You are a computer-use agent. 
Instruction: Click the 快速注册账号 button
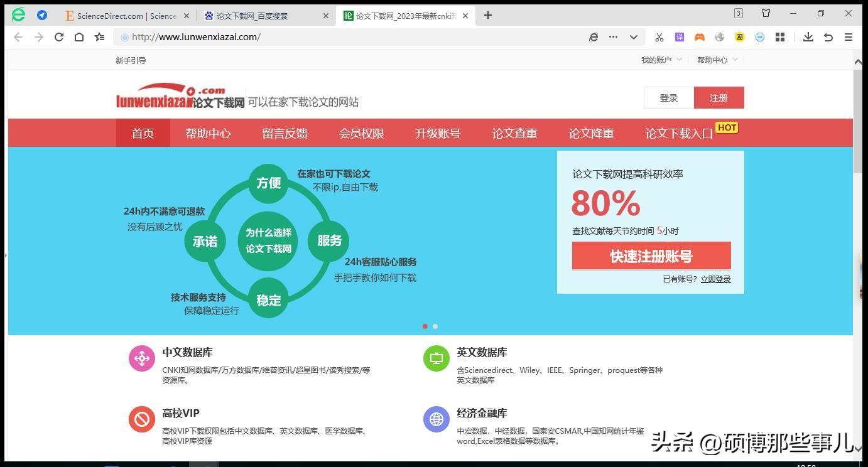tap(651, 256)
